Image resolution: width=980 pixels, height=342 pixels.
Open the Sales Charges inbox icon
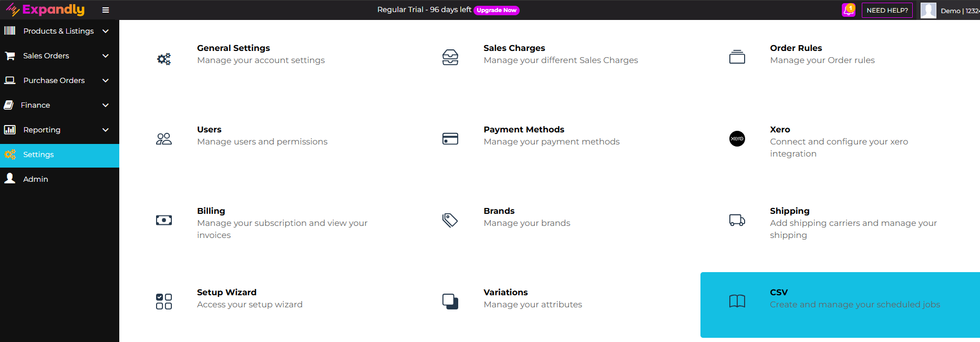pyautogui.click(x=450, y=57)
